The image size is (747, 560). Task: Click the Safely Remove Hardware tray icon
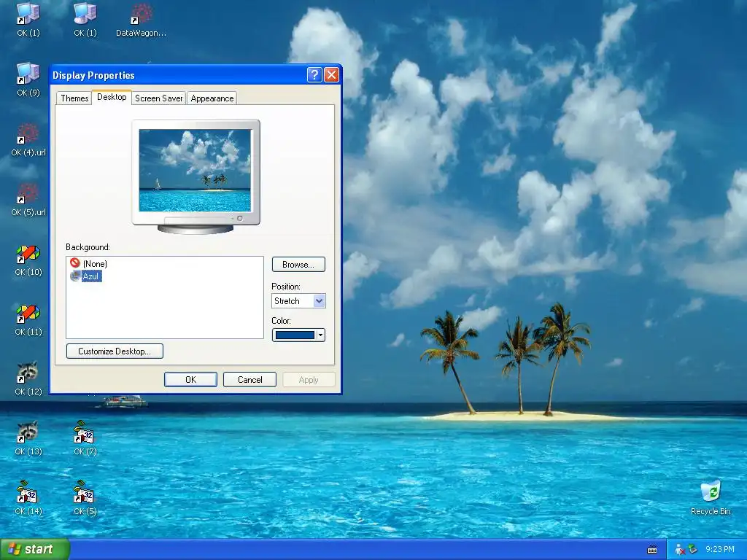point(692,550)
